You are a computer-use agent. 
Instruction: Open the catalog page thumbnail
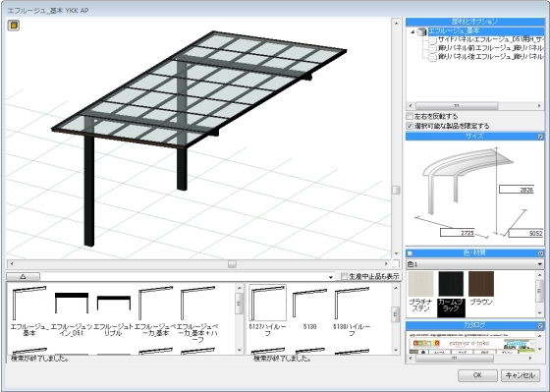[x=471, y=343]
